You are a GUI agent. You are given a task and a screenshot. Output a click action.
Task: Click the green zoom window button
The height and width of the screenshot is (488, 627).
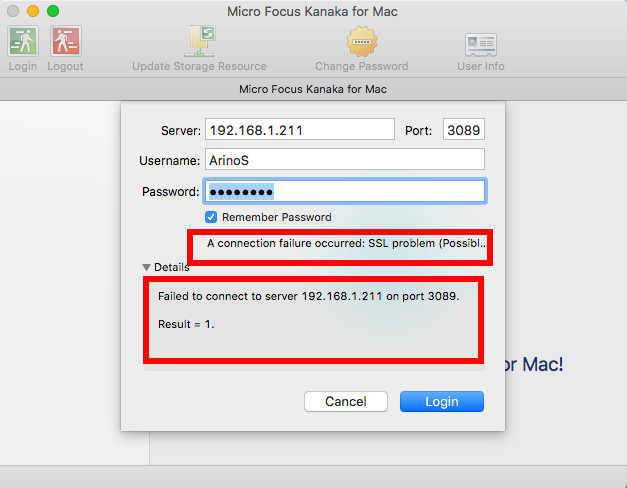(53, 11)
